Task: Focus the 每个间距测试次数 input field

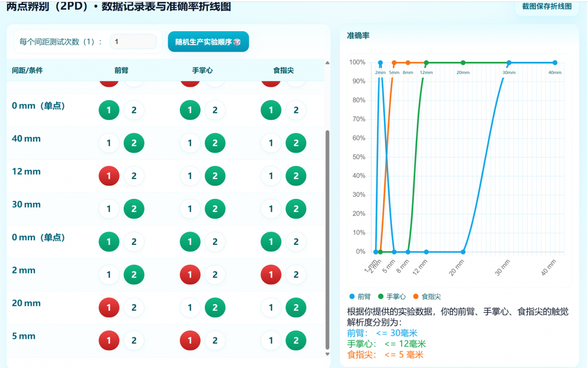Action: point(133,42)
